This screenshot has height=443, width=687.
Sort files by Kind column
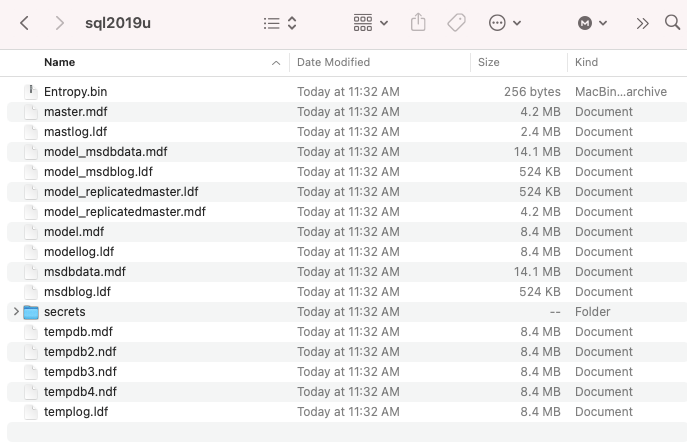click(586, 62)
